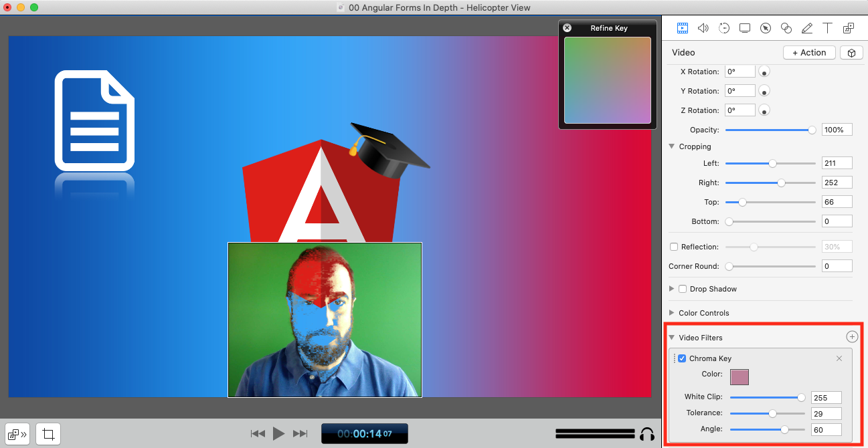Click the White Clip field showing 255

coord(826,398)
